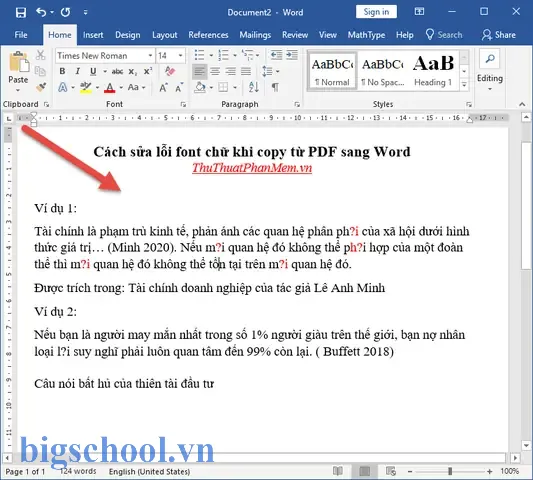Image resolution: width=533 pixels, height=480 pixels.
Task: Toggle Underline formatting
Action: click(93, 71)
